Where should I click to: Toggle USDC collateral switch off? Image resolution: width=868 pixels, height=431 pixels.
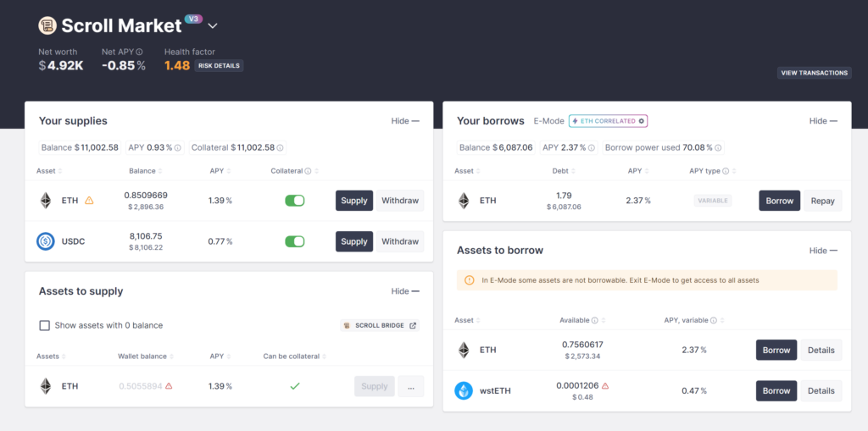pos(294,242)
